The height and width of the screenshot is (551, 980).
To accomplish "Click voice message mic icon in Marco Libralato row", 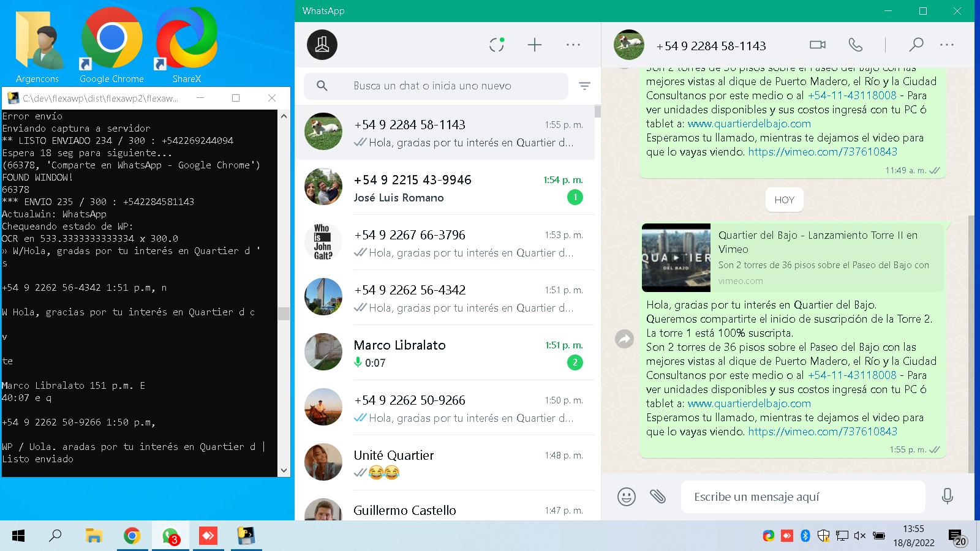I will [358, 362].
